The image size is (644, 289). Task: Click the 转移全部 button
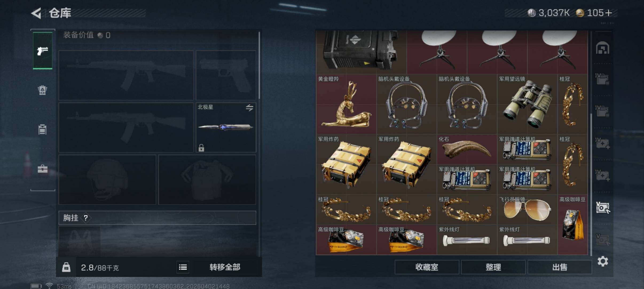click(x=225, y=267)
